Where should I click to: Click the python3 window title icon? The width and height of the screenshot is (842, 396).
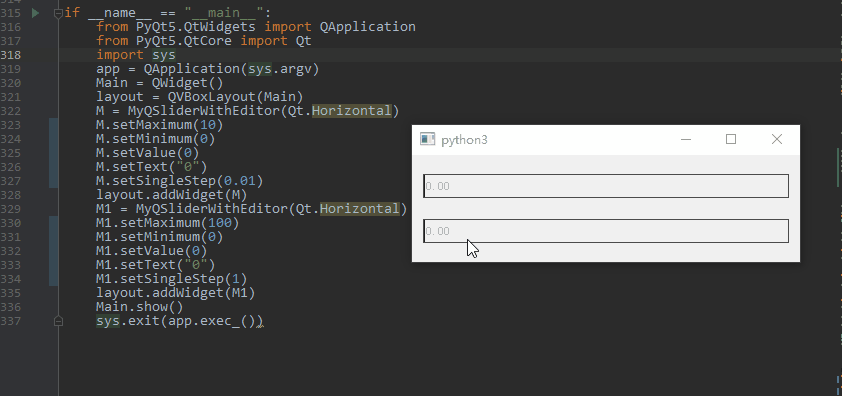click(x=427, y=140)
